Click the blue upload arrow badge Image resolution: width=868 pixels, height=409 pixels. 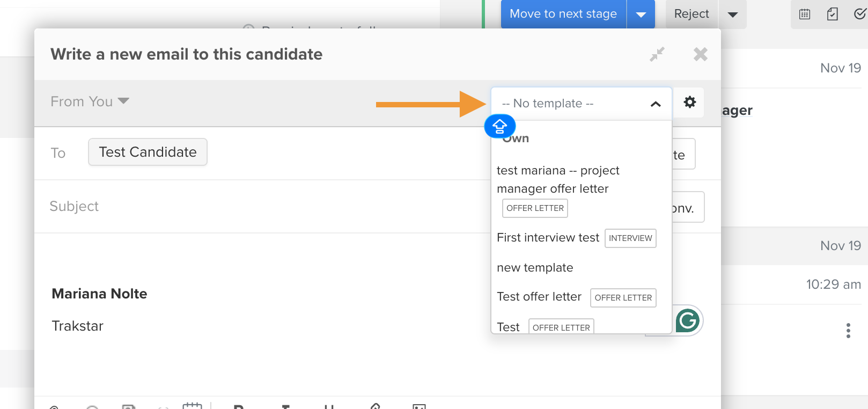[x=500, y=127]
